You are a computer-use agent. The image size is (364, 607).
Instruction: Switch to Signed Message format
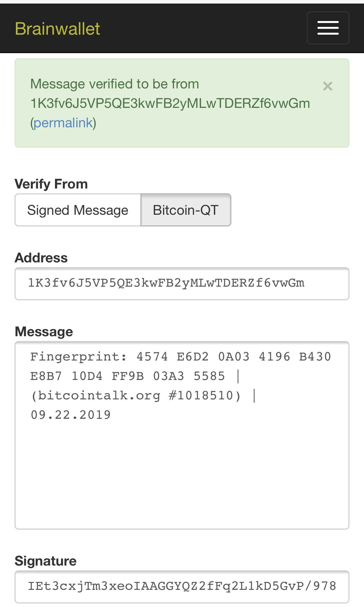(x=78, y=210)
